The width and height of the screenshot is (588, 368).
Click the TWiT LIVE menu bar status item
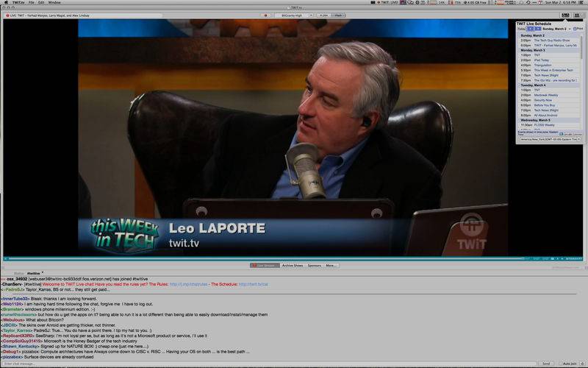pyautogui.click(x=387, y=2)
